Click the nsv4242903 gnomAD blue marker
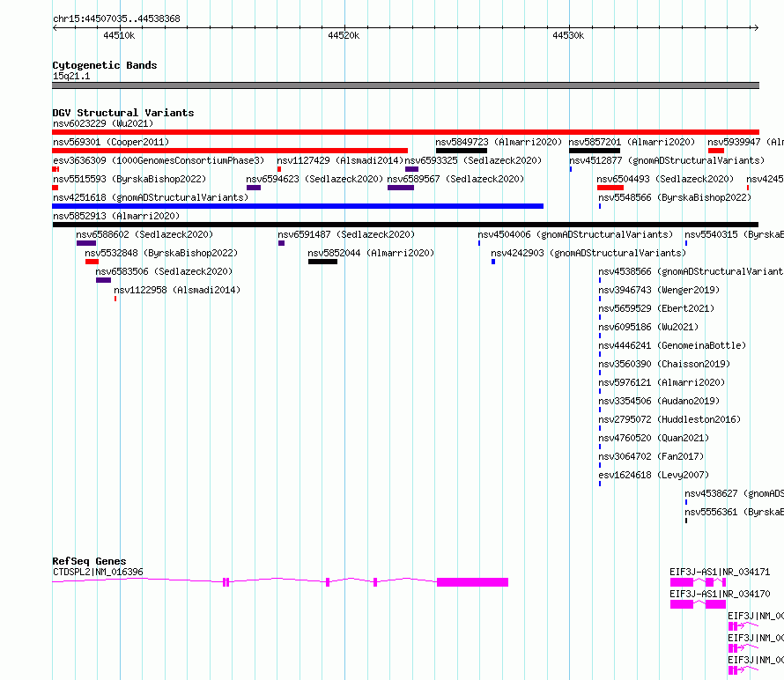This screenshot has height=680, width=784. pos(493,262)
